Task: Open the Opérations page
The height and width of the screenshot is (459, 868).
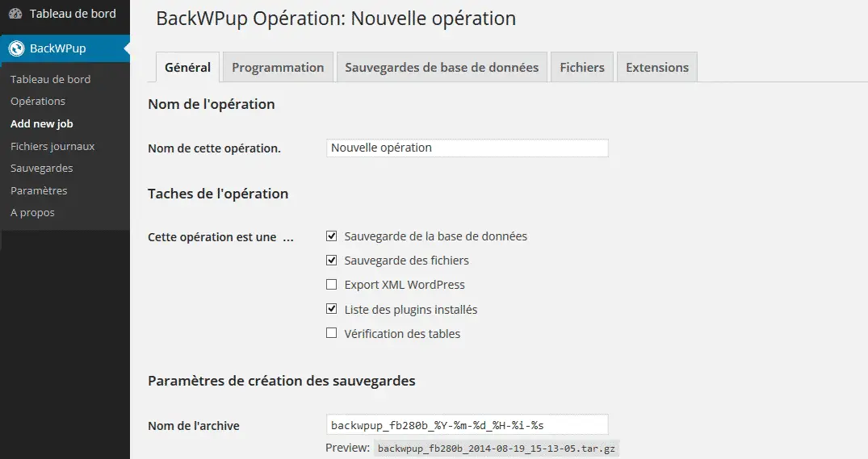Action: point(38,101)
